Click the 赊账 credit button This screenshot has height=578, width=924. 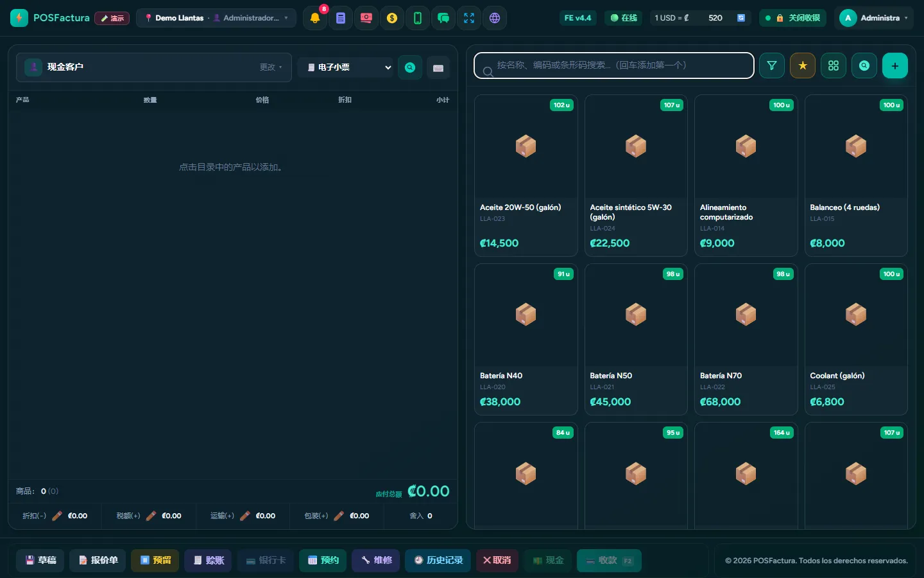(209, 560)
